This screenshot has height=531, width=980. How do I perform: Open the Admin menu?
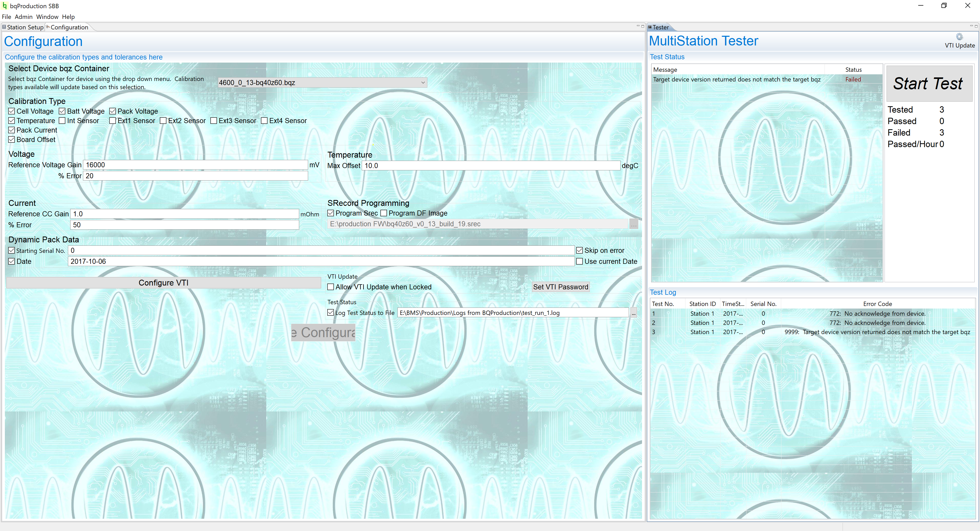coord(23,17)
